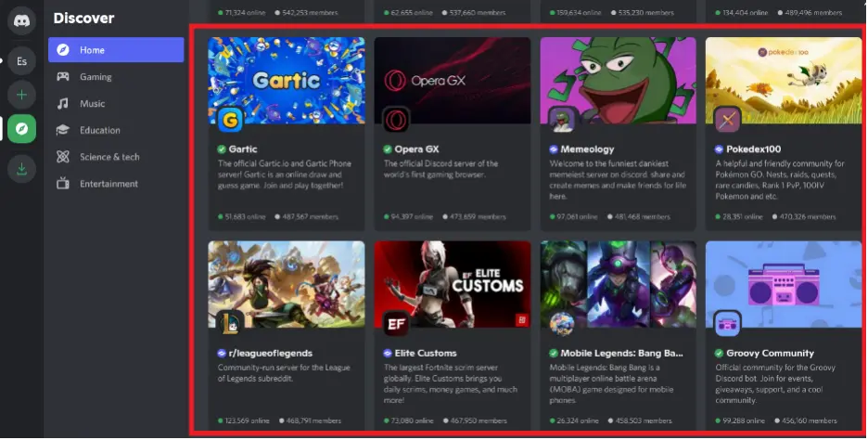Open the Groovy Community server title
This screenshot has height=440, width=868.
[x=770, y=353]
